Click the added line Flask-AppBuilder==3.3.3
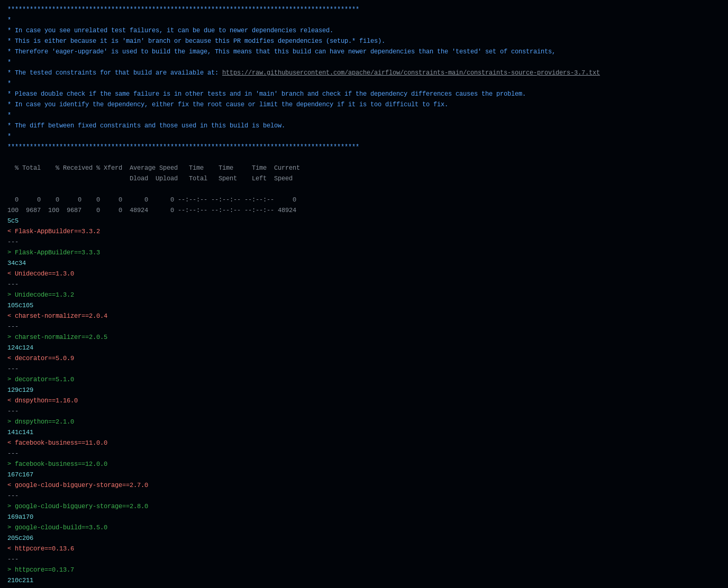Image resolution: width=728 pixels, height=588 pixels. click(53, 253)
